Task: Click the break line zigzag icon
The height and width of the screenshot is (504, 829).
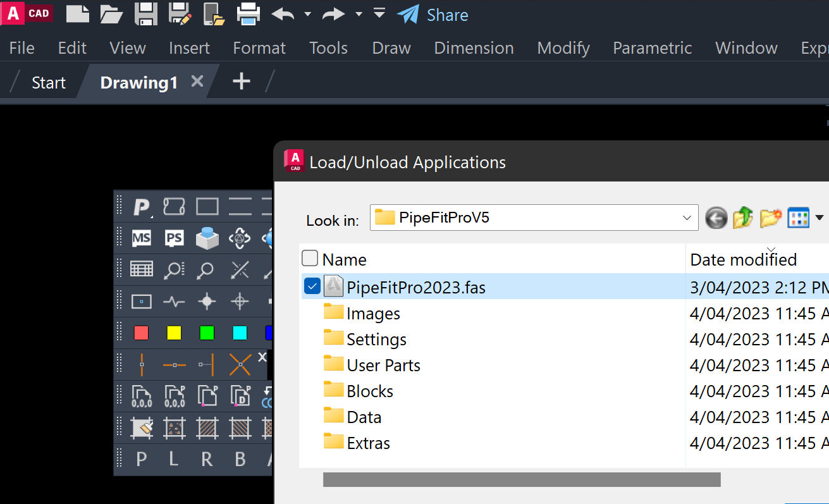Action: pos(174,302)
